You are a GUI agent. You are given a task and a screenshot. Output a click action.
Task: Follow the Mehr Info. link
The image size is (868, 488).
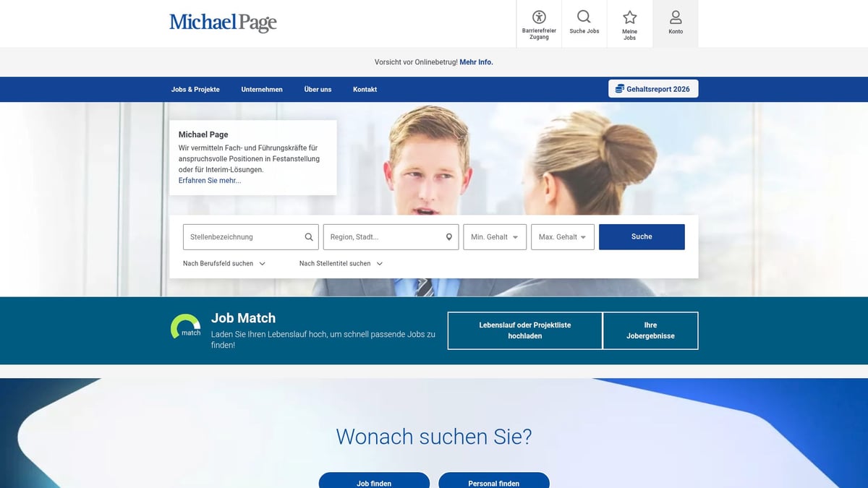(x=476, y=62)
